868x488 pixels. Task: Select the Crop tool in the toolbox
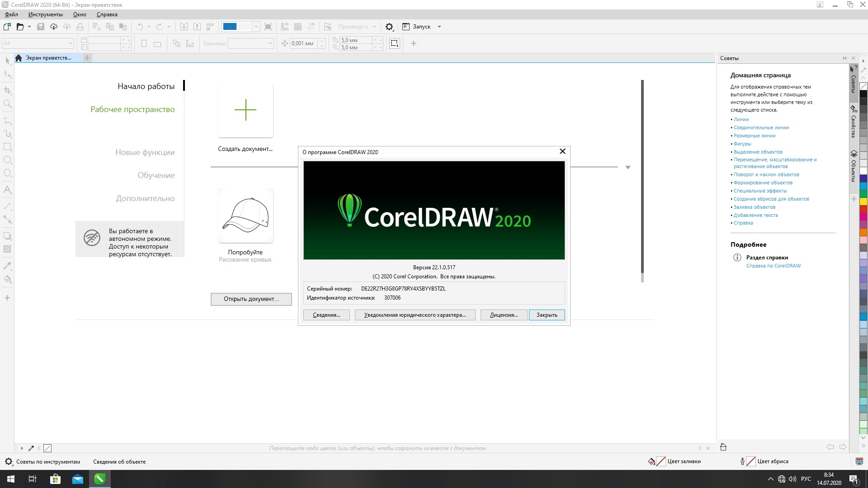[x=7, y=90]
